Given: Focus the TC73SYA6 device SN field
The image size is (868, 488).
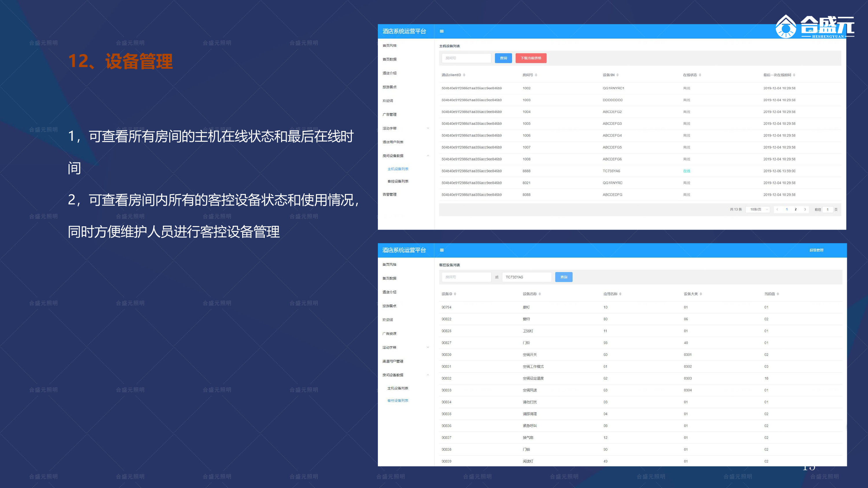Looking at the screenshot, I should (x=527, y=277).
